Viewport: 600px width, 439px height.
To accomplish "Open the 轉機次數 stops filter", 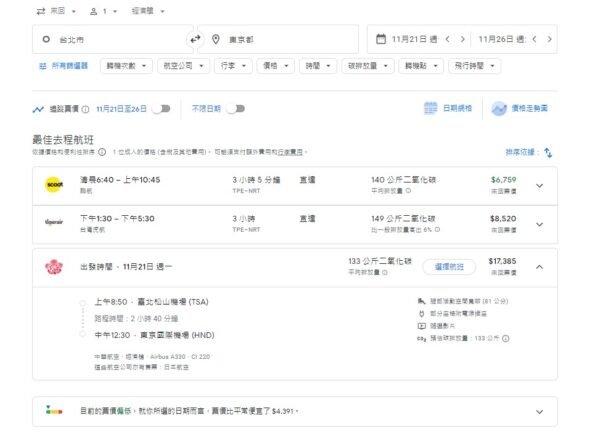I will click(126, 66).
